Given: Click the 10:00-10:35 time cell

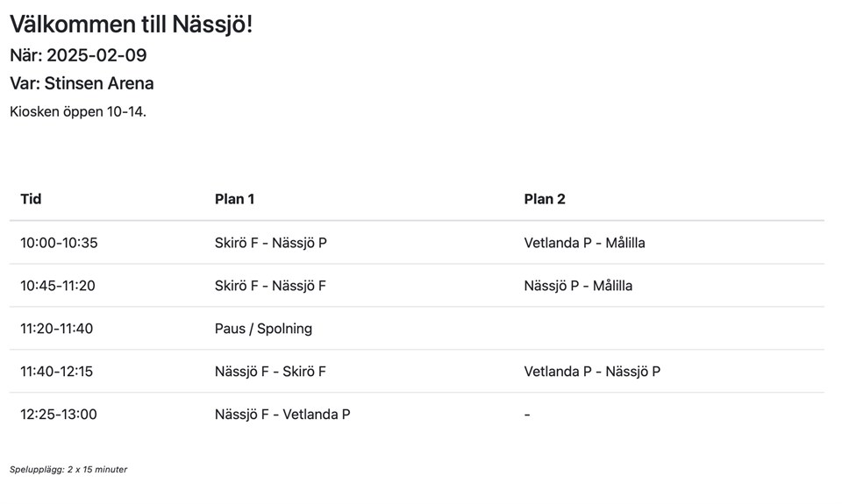Looking at the screenshot, I should tap(59, 243).
